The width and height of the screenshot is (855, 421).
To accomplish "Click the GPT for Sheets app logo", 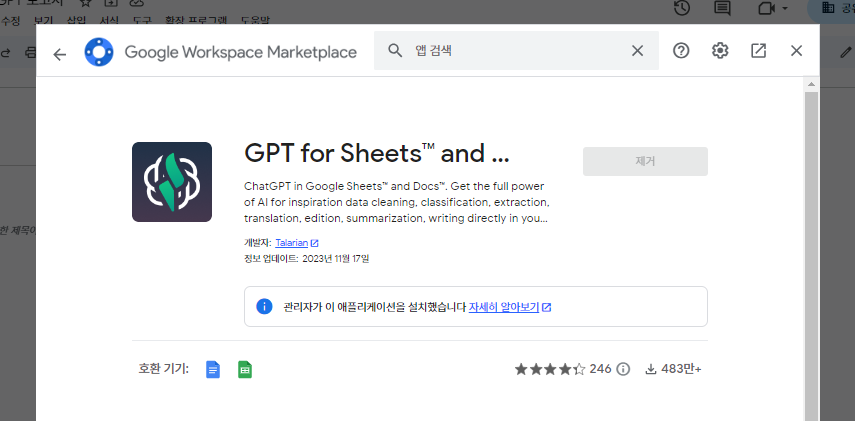I will coord(172,182).
